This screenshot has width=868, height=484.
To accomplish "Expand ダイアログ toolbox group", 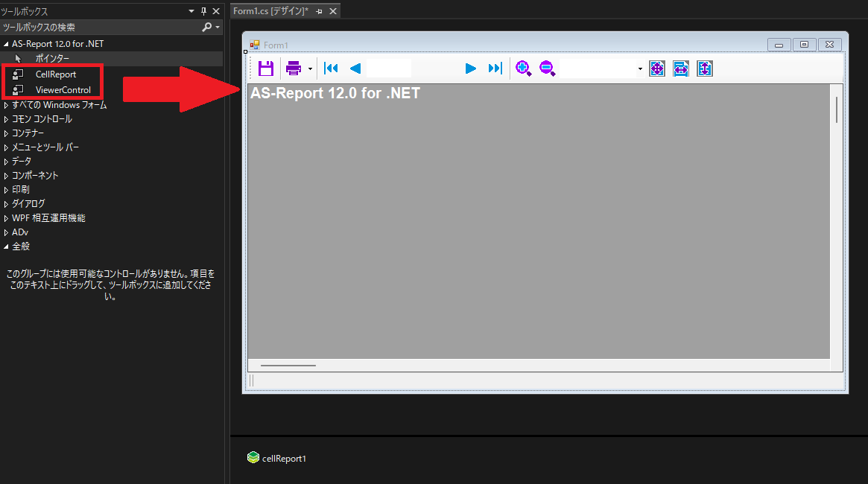I will 6,203.
